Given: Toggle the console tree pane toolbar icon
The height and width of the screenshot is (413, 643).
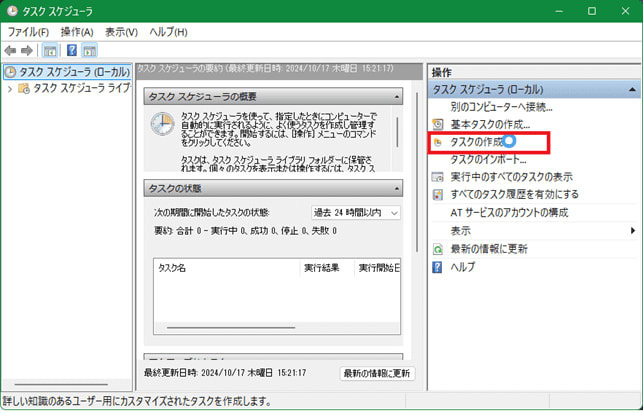Looking at the screenshot, I should tap(50, 51).
